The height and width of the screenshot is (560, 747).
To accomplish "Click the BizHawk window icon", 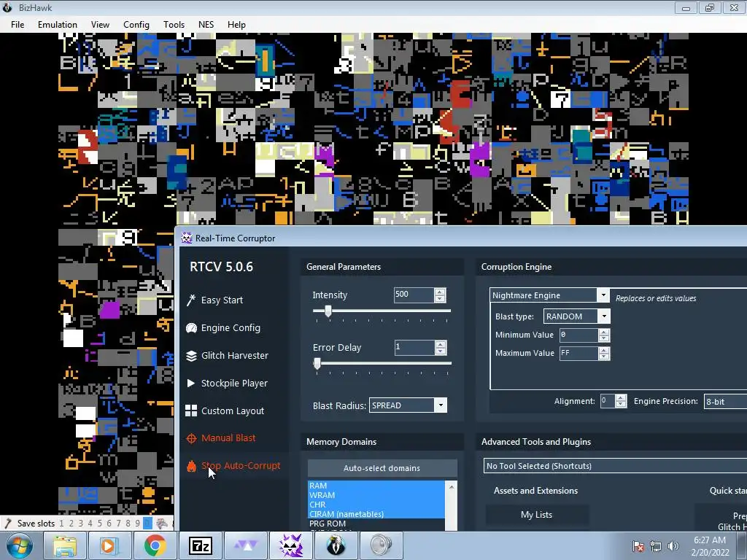I will pyautogui.click(x=7, y=7).
